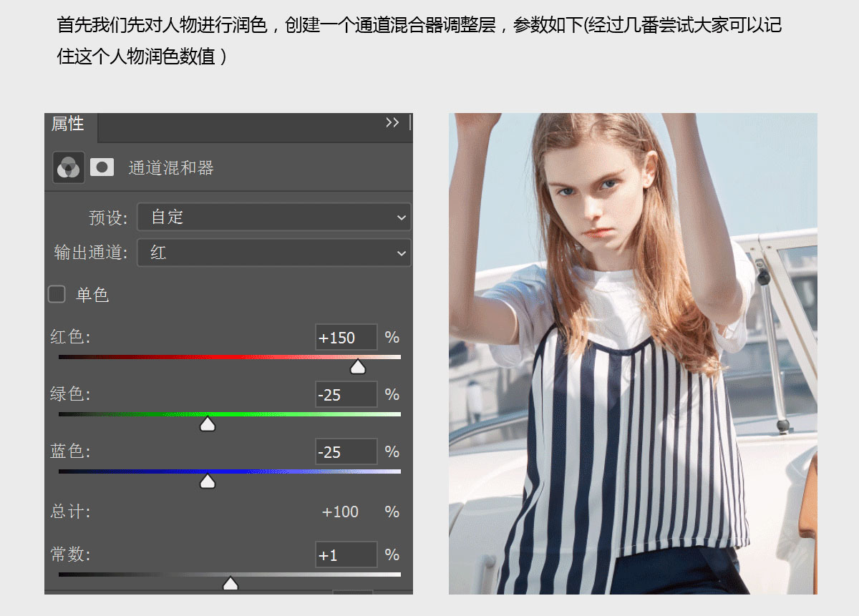This screenshot has height=616, width=859.
Task: Click the 蓝色 value field -25
Action: pos(346,451)
